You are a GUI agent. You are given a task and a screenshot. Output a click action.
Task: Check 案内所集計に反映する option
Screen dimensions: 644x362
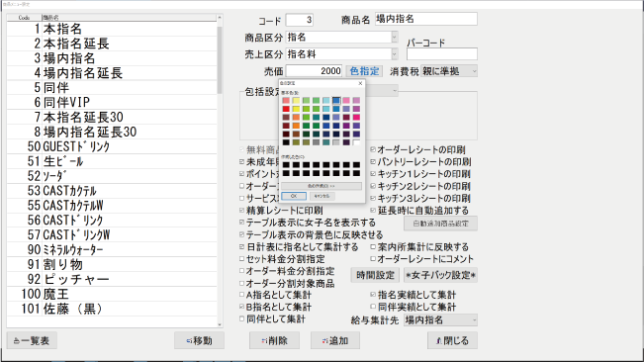(373, 246)
